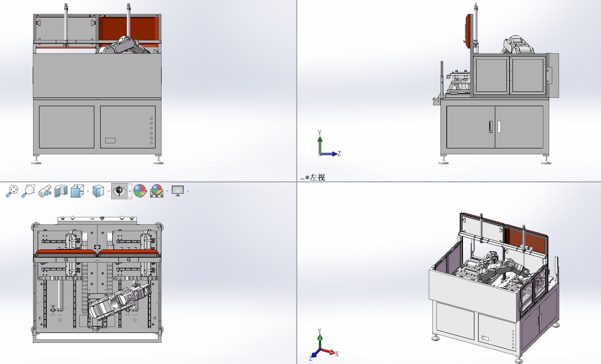Open Edit Appearance color ball icon
This screenshot has width=601, height=364.
pos(140,191)
